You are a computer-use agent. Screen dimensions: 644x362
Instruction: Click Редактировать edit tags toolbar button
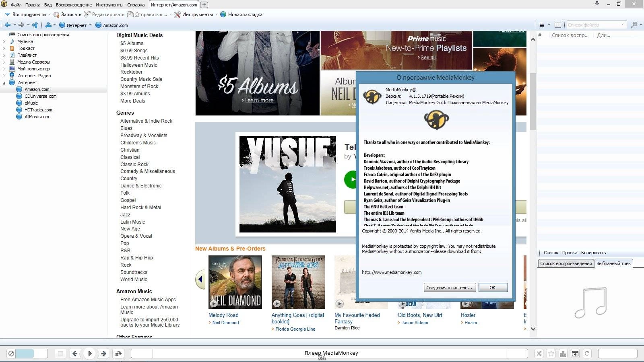tap(104, 14)
